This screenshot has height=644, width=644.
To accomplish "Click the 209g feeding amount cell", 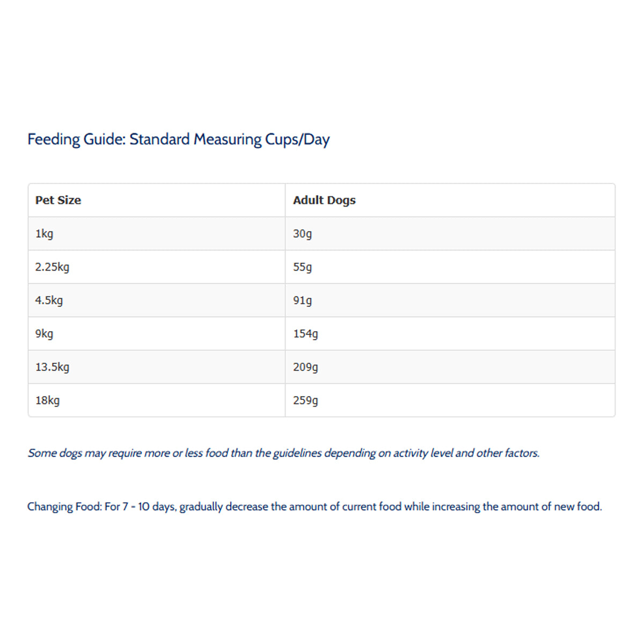I will 305,367.
